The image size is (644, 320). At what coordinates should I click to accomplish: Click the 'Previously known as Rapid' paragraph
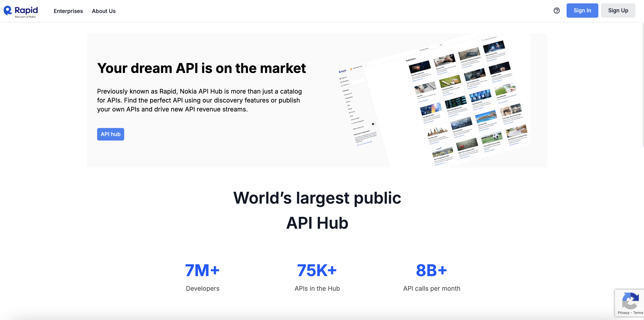200,100
